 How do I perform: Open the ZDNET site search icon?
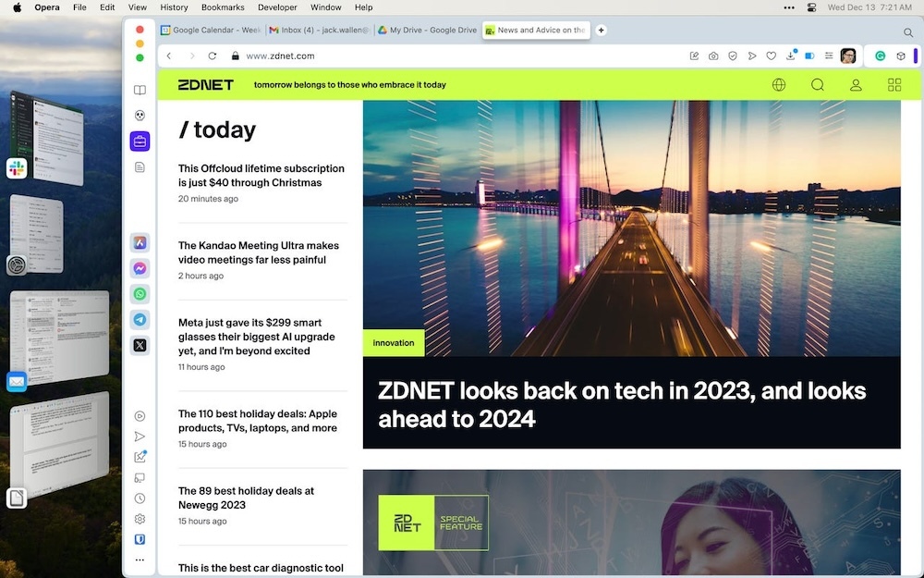[818, 85]
